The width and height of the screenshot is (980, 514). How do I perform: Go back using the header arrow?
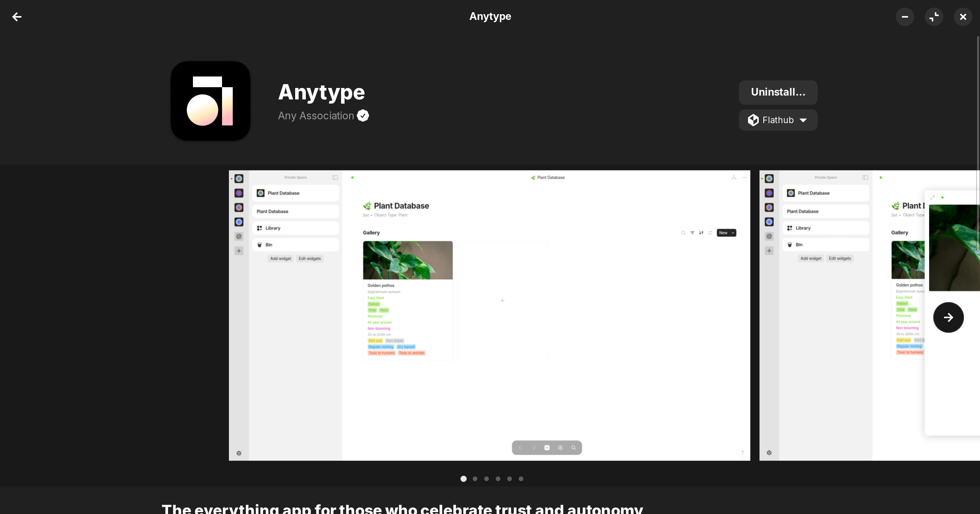coord(17,17)
